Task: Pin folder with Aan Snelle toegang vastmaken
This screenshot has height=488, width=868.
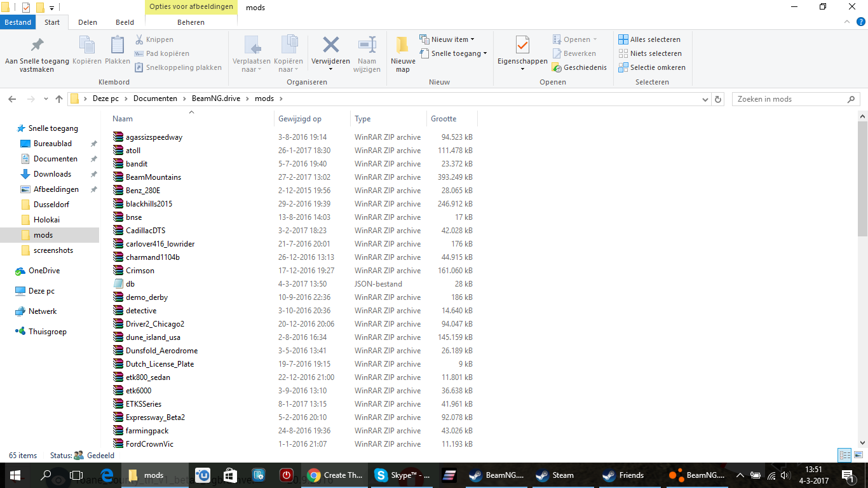Action: 37,54
